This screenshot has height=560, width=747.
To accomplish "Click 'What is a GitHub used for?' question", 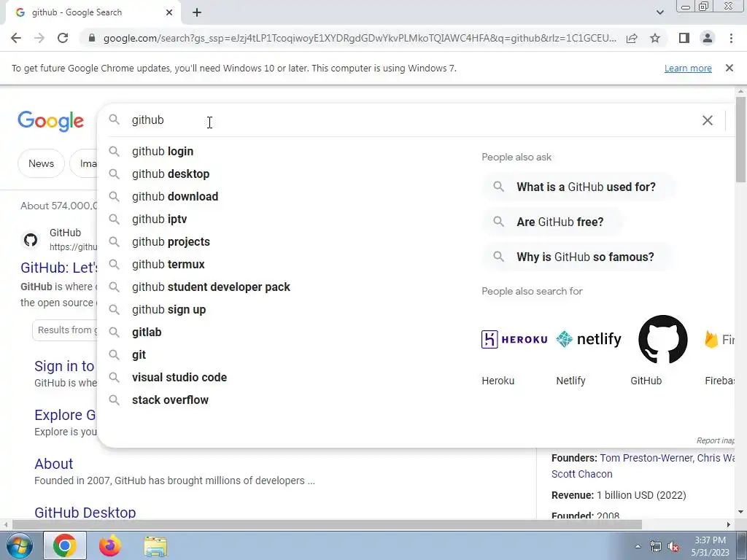I will pos(578,187).
